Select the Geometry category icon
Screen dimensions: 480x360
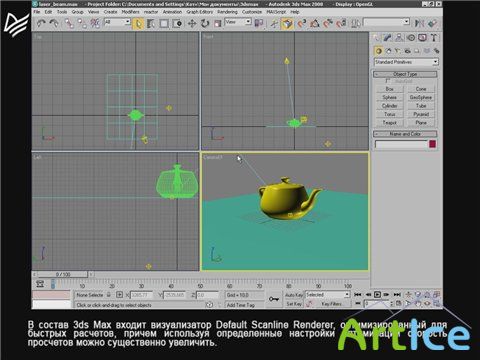click(378, 51)
